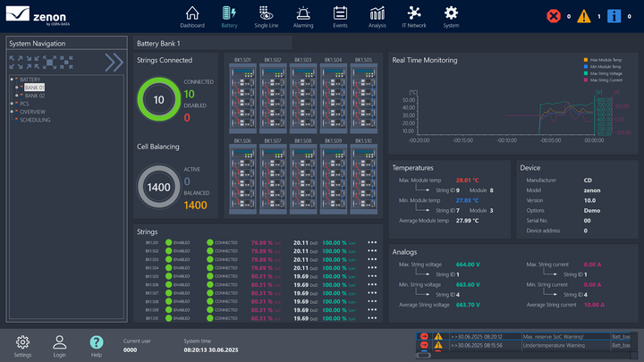Screen dimensions: 644x362
Task: Toggle the ENABLED indicator of string BK1.S10
Action: pyautogui.click(x=168, y=318)
